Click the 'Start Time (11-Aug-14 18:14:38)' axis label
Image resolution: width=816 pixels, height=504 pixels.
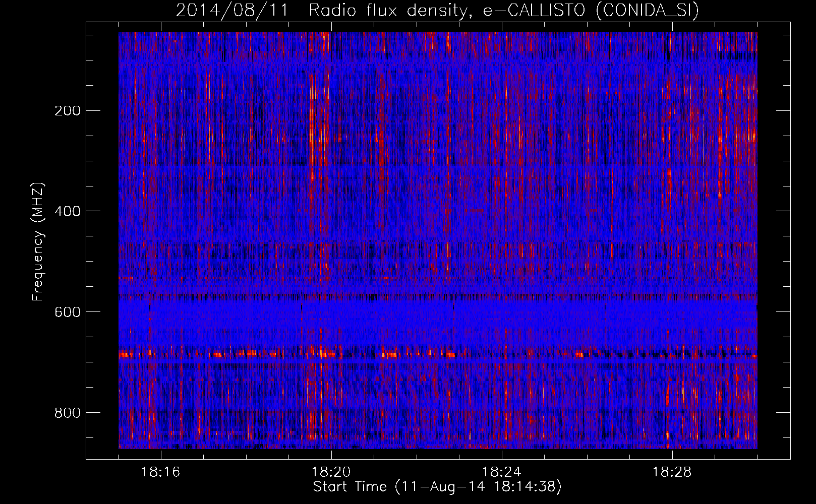(437, 487)
